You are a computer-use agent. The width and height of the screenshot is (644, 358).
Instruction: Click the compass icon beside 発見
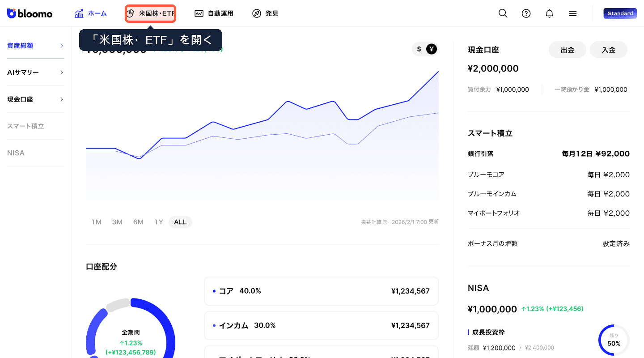(x=256, y=13)
